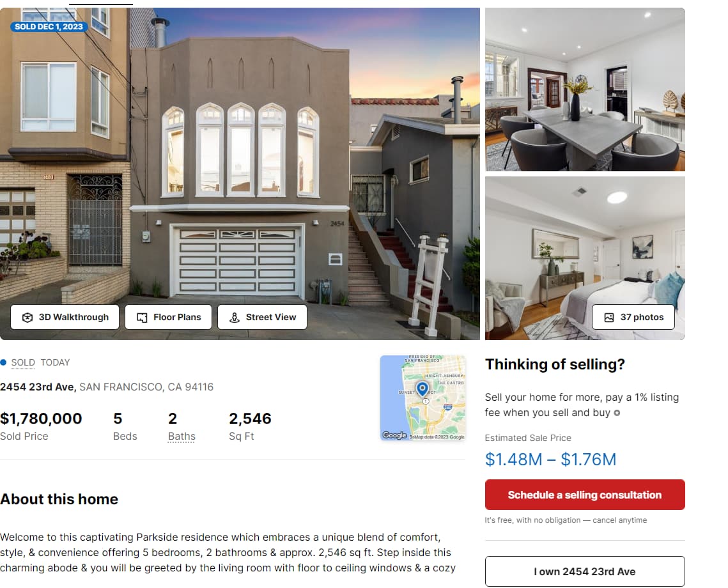Click the photo gallery image icon
The image size is (728, 588).
(608, 318)
